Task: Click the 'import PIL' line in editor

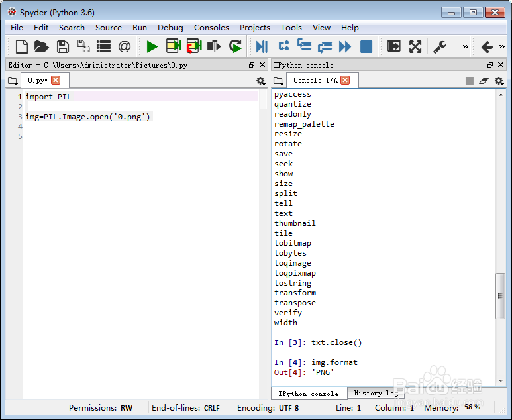Action: pos(48,97)
